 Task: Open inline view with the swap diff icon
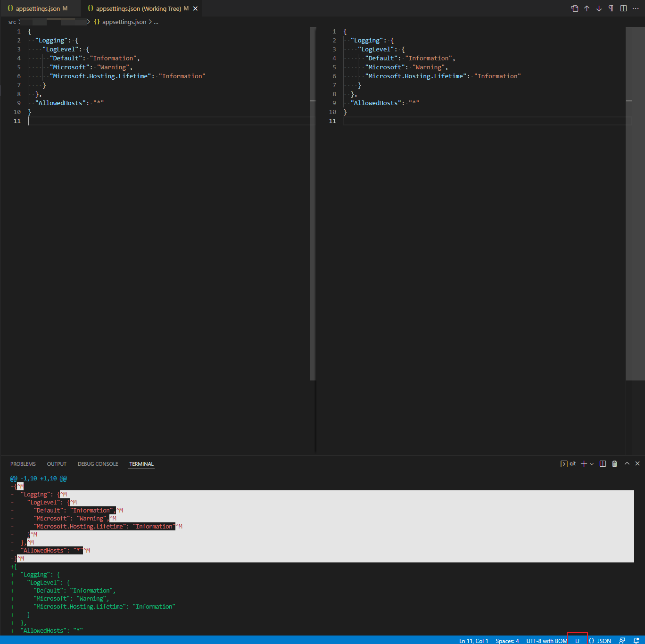click(x=575, y=8)
